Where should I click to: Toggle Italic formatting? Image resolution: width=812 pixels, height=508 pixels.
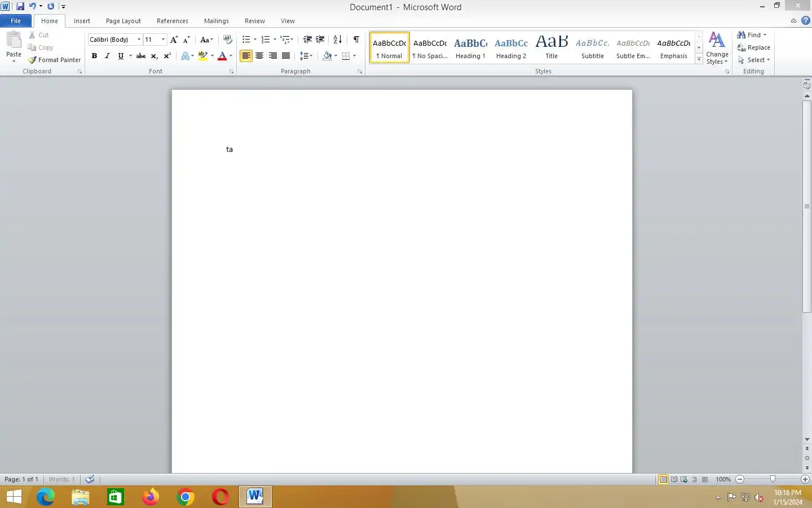tap(107, 56)
